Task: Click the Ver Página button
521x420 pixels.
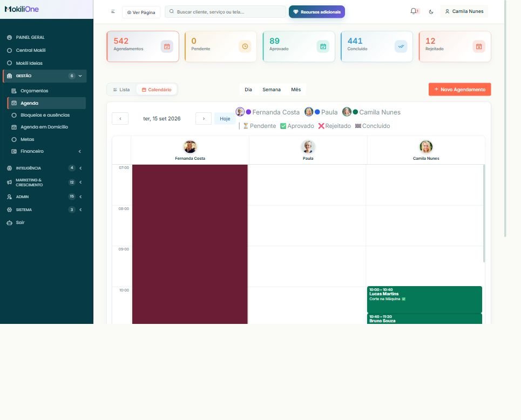Action: (x=141, y=12)
